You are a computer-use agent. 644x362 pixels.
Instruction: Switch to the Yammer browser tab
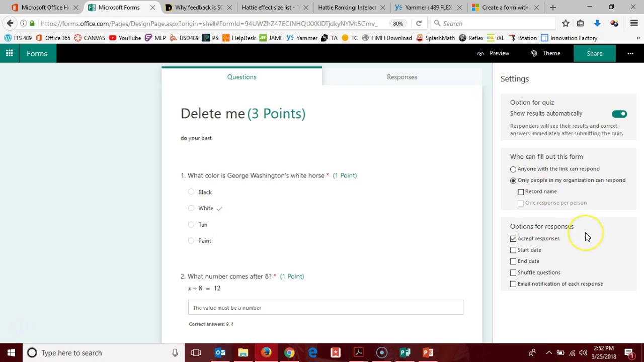[428, 8]
